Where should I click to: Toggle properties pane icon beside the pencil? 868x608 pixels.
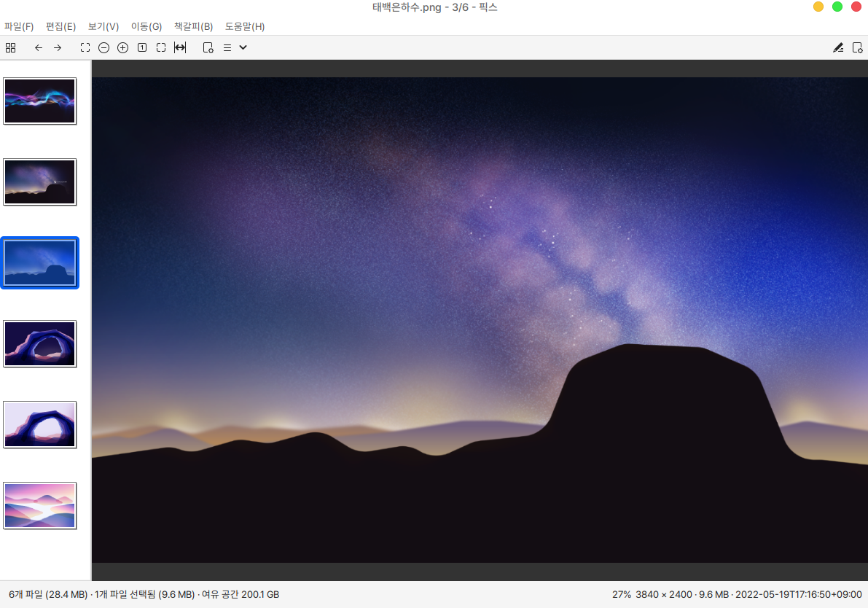[857, 47]
